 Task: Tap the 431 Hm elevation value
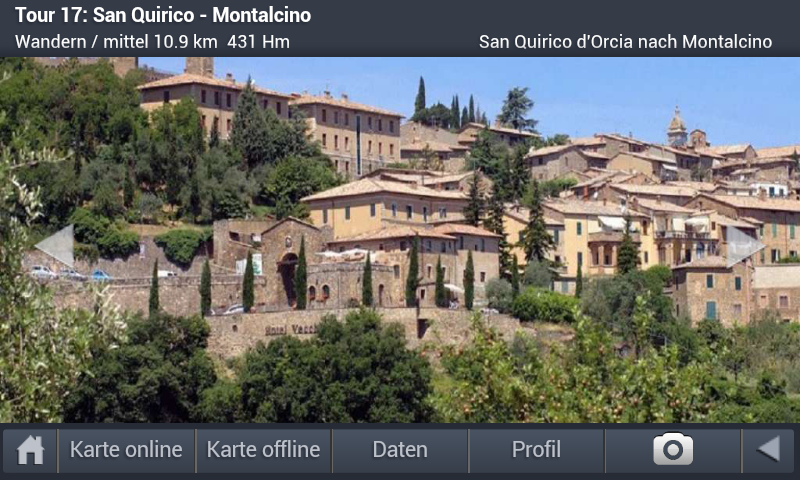point(259,42)
